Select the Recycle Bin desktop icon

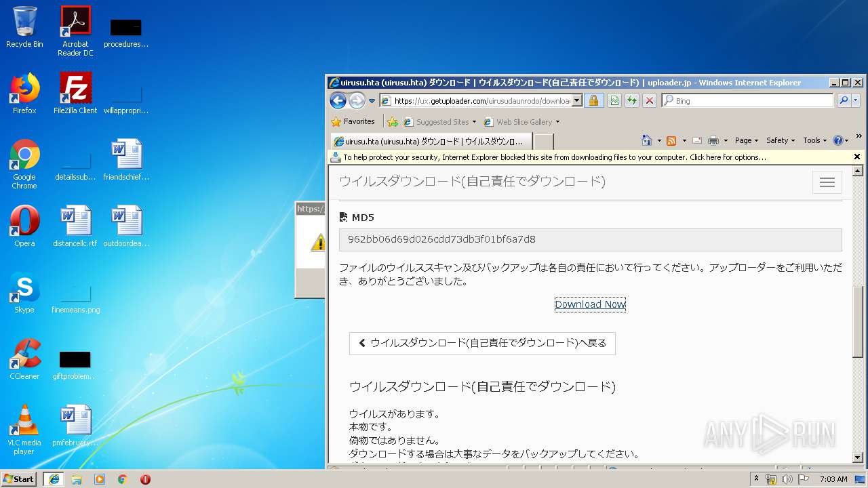24,27
